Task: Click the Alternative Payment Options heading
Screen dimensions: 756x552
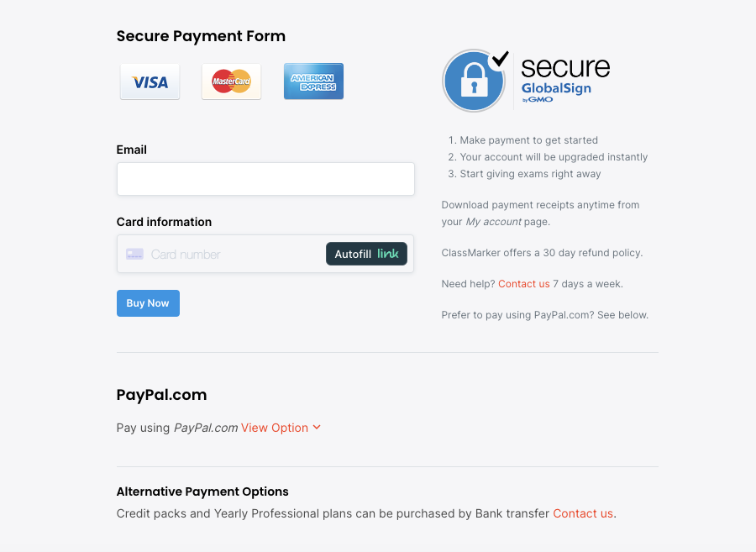Action: 202,492
